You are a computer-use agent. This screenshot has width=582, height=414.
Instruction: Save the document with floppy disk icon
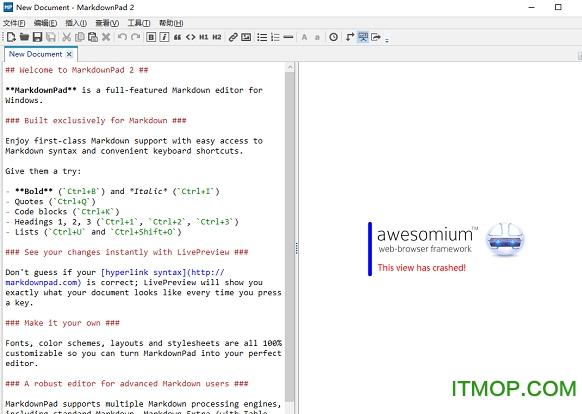[x=37, y=37]
